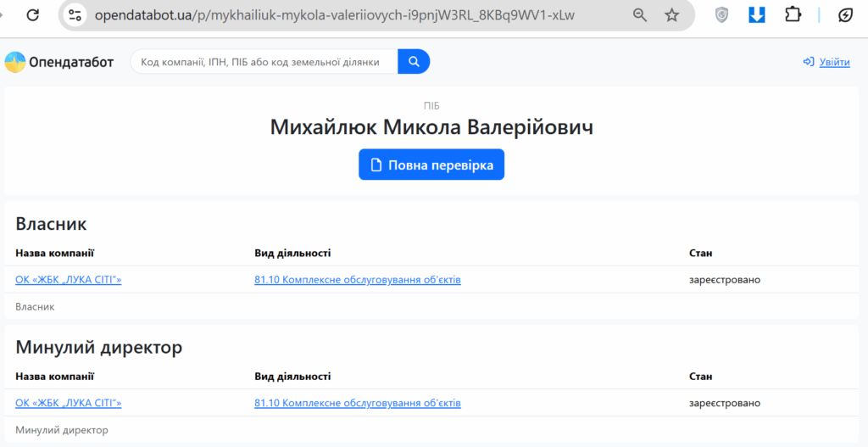
Task: Click the zoom magnifier icon in address bar
Action: (x=640, y=15)
